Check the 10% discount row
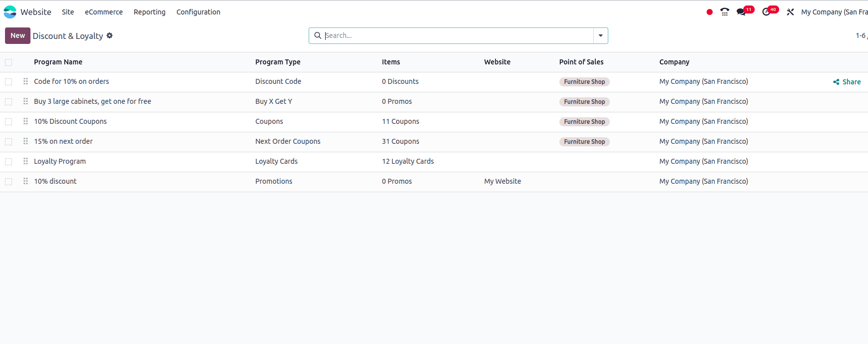The height and width of the screenshot is (344, 868). point(8,182)
